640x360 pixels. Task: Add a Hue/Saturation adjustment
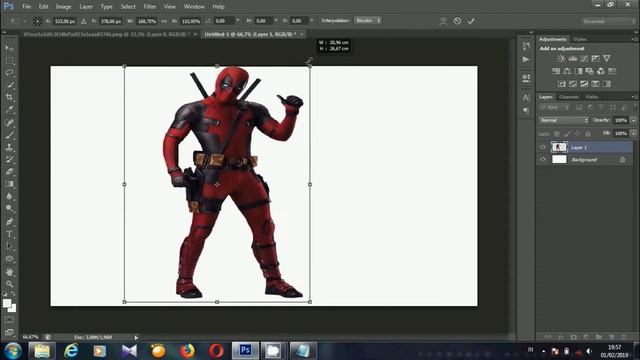[556, 71]
